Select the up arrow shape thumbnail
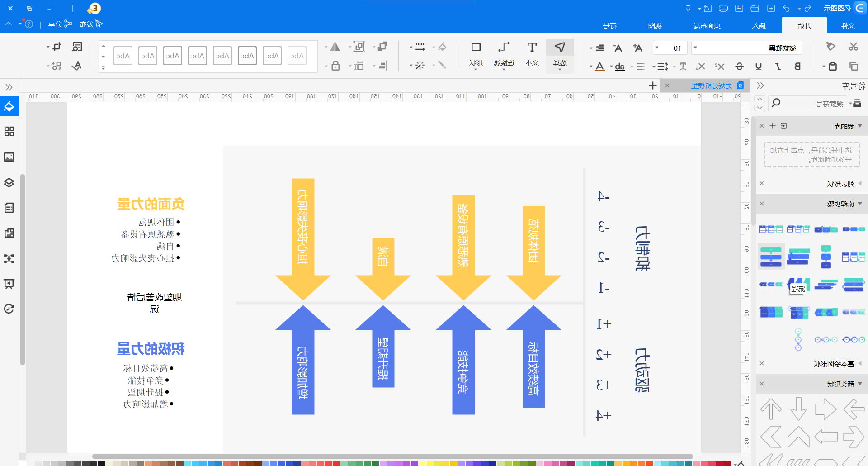This screenshot has width=868, height=466. 771,409
